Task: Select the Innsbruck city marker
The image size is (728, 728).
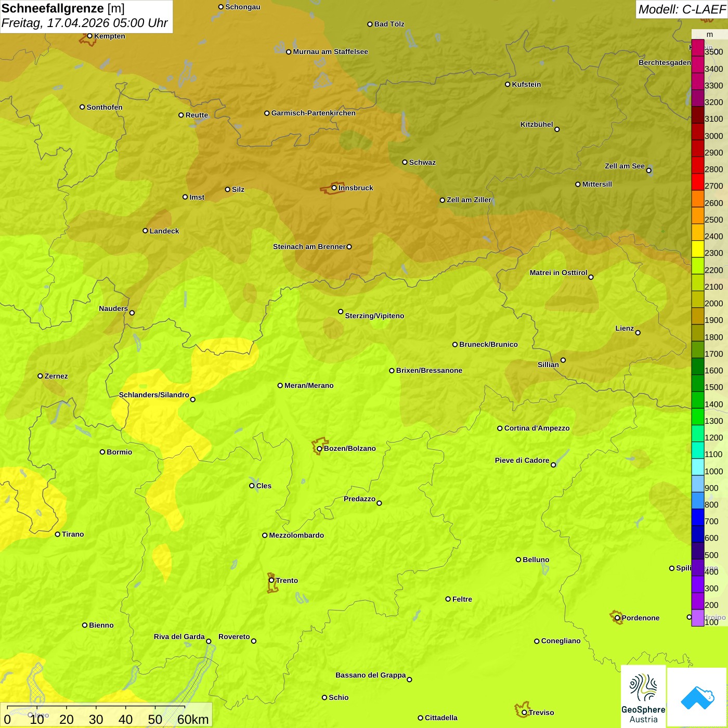Action: click(334, 188)
